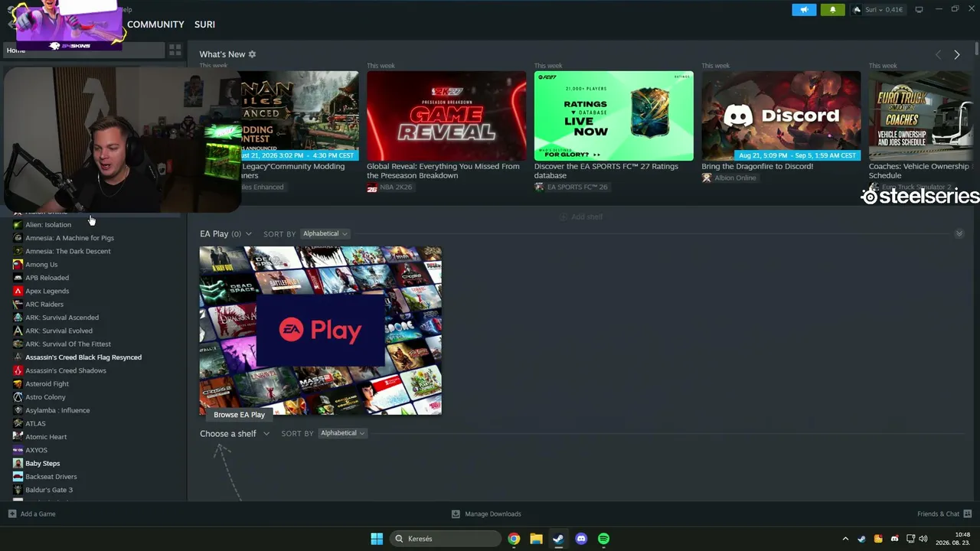Click Browse EA Play button
This screenshot has height=551, width=980.
240,415
